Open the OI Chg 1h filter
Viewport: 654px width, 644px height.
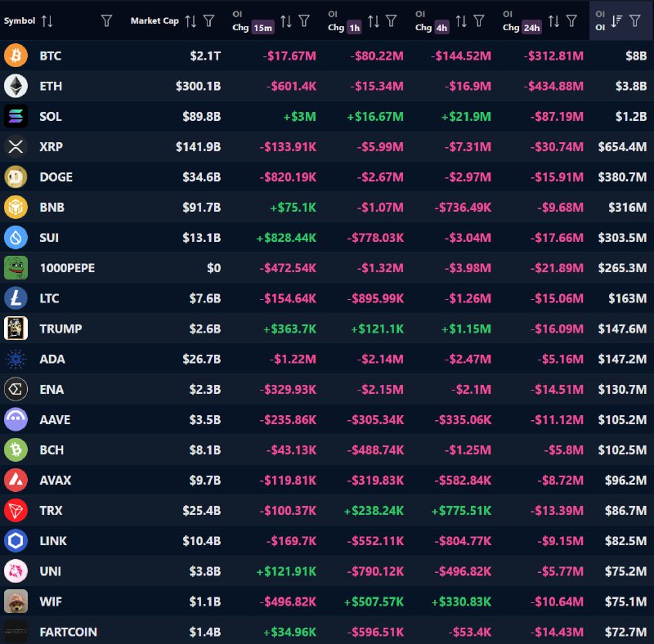[x=392, y=21]
